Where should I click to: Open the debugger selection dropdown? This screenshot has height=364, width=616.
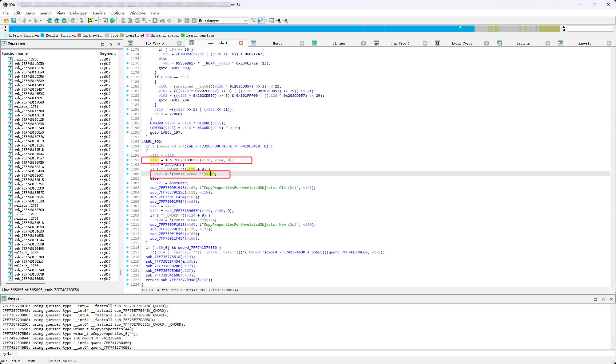[245, 21]
